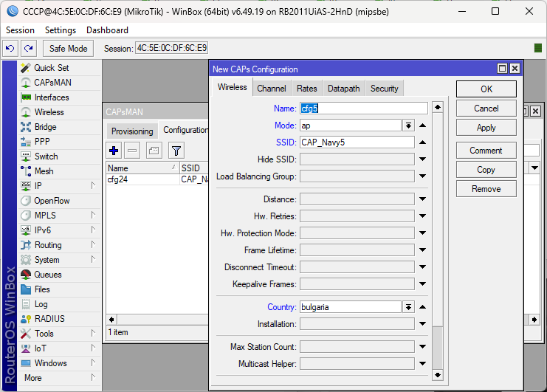547x392 pixels.
Task: Click the Name input field cfg5
Action: 364,108
